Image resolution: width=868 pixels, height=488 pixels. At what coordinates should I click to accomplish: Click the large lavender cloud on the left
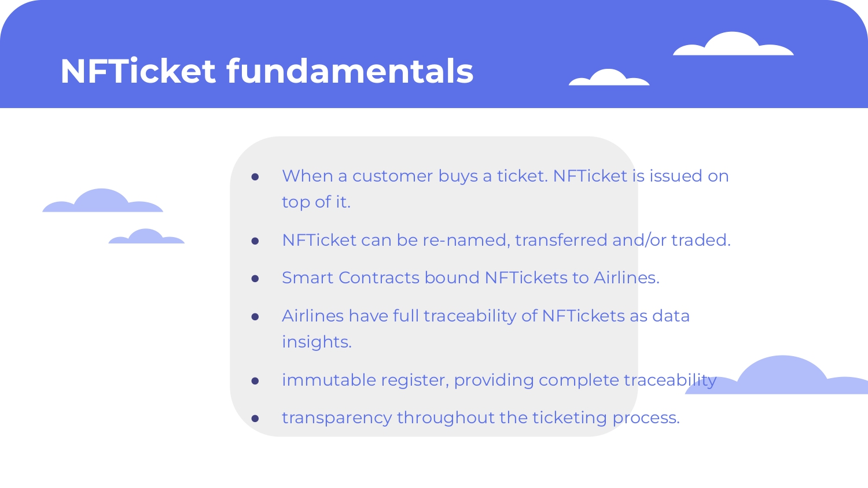point(102,201)
